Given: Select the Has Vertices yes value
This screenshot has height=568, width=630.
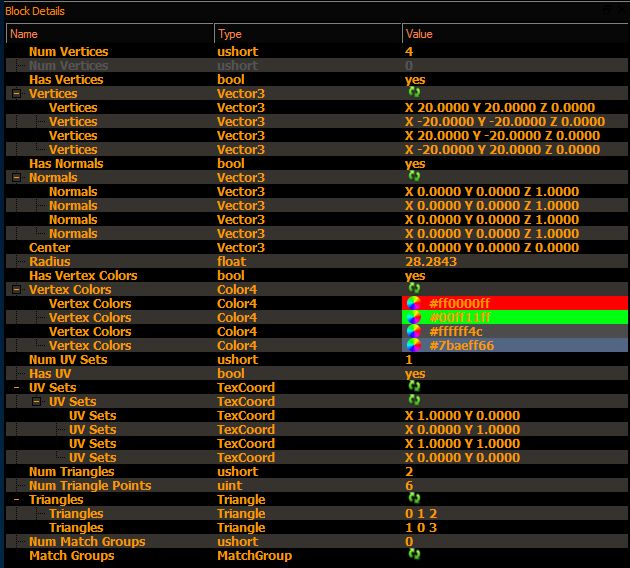Looking at the screenshot, I should point(415,80).
